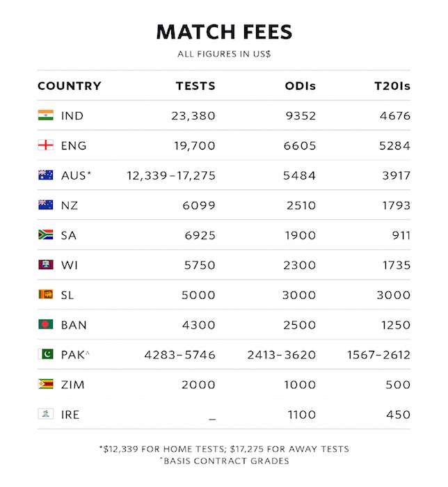Click the Bangladesh flag icon

tap(45, 325)
